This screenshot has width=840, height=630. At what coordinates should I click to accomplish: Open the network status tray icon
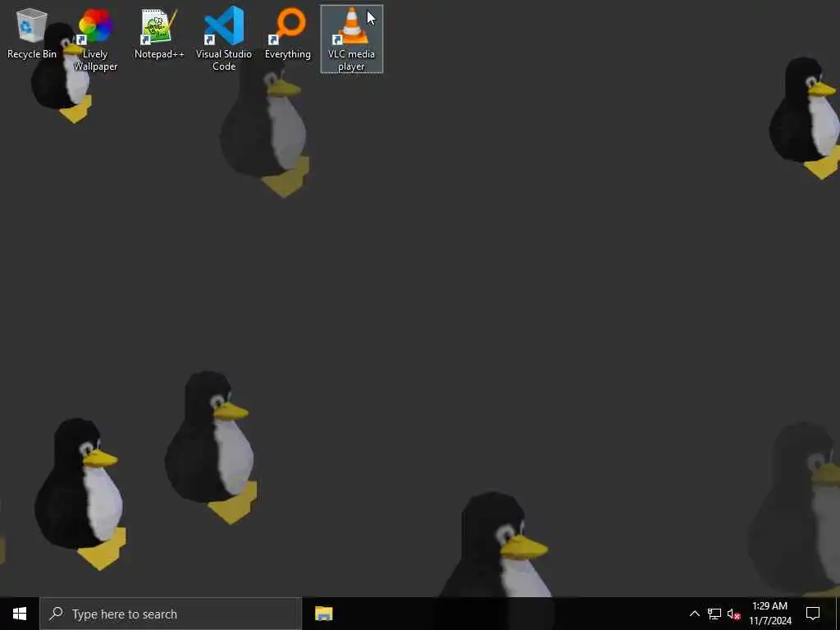714,614
